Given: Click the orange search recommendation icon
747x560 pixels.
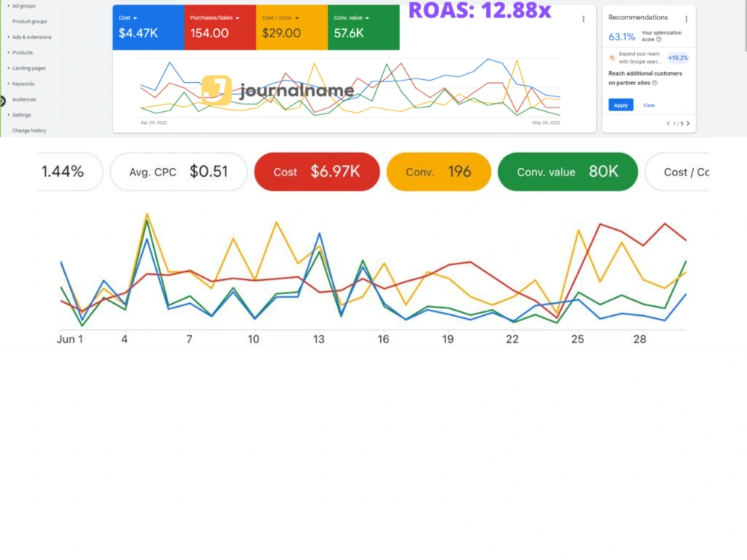Looking at the screenshot, I should click(x=613, y=57).
